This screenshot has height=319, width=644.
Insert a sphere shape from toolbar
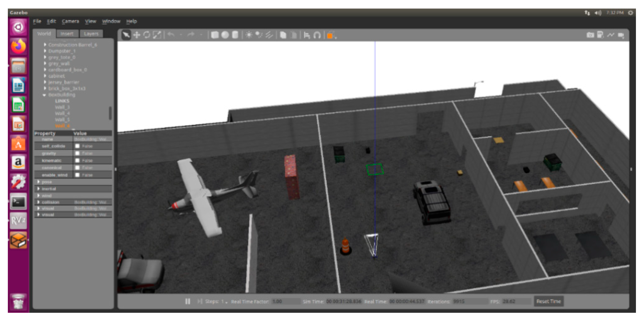pos(225,35)
